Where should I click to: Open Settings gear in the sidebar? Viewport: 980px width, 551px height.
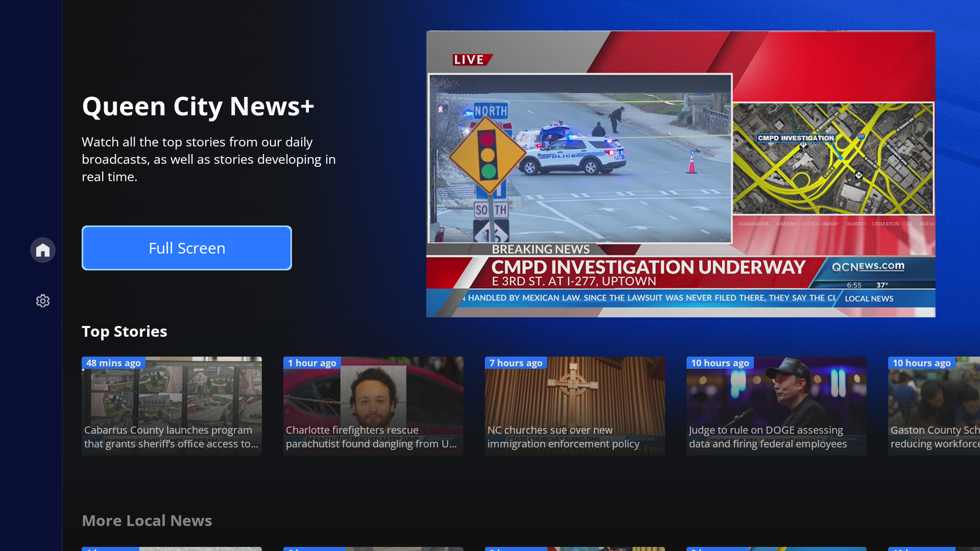[x=43, y=301]
